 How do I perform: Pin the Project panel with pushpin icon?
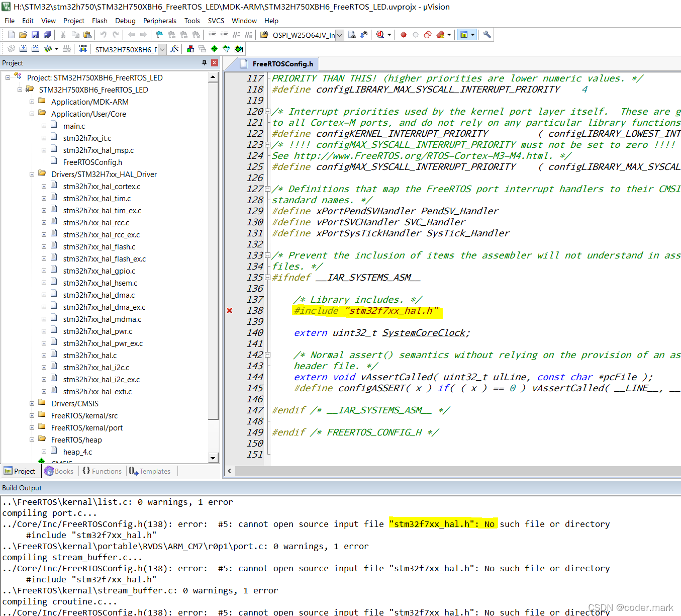coord(204,63)
